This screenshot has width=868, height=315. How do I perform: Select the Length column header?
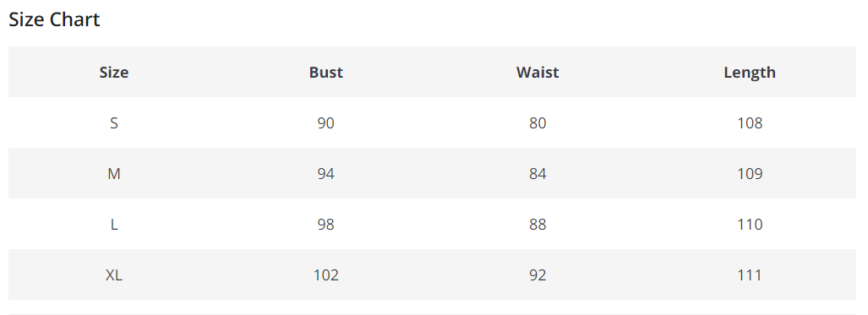[x=750, y=73]
